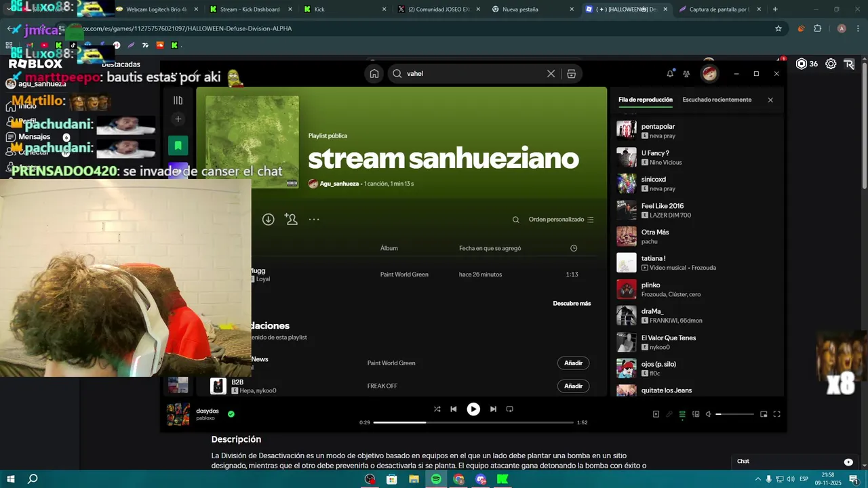This screenshot has width=868, height=488.
Task: Search within the playlist
Action: pyautogui.click(x=516, y=220)
